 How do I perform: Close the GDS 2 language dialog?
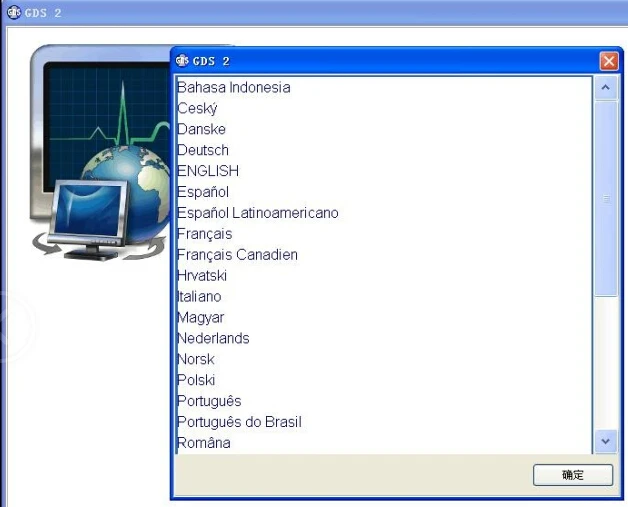click(609, 61)
